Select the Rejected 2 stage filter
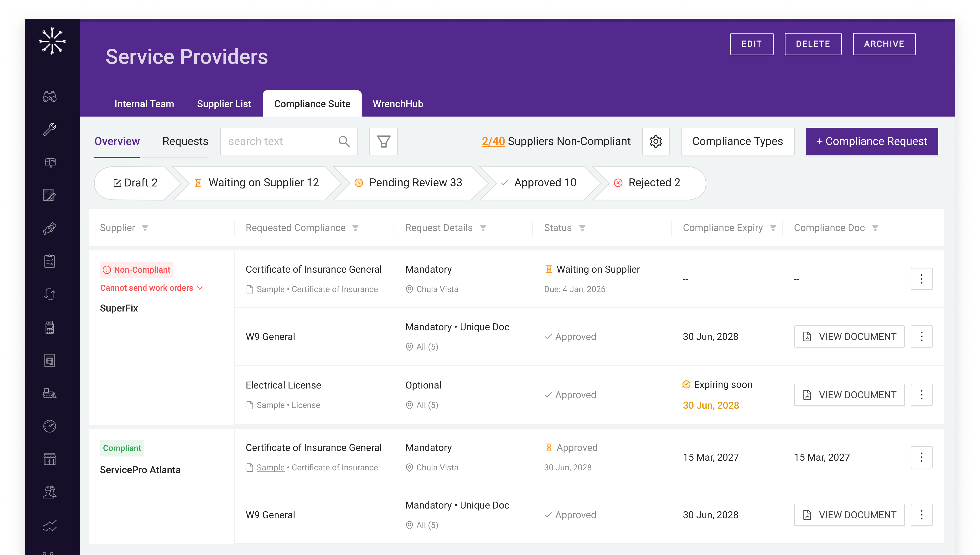980x555 pixels. point(648,183)
